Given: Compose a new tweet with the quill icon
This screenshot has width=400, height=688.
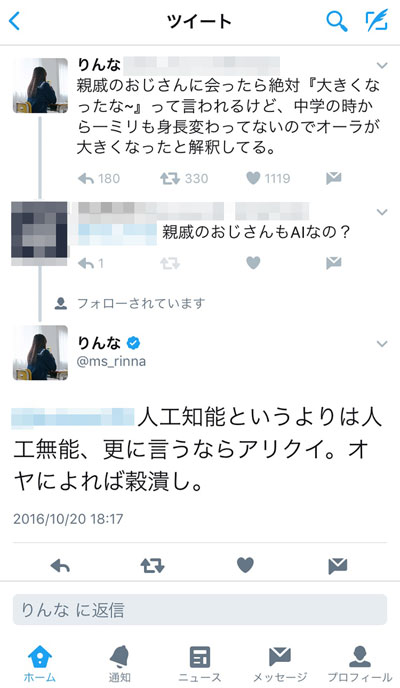Looking at the screenshot, I should [377, 21].
